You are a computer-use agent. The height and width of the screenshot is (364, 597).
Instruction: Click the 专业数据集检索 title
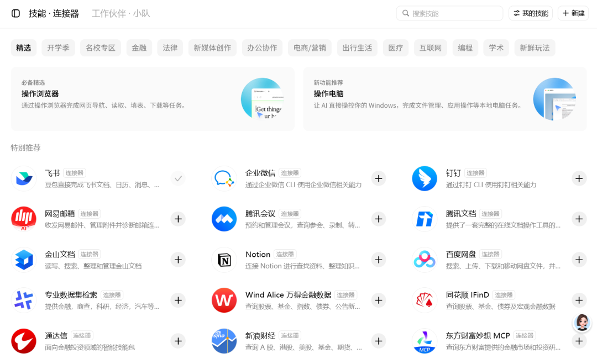(x=71, y=295)
